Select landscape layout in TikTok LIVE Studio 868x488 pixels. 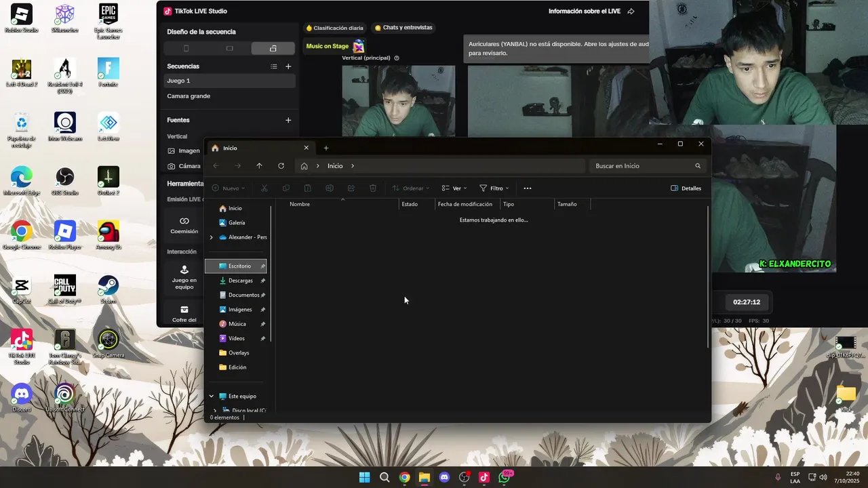coord(229,48)
